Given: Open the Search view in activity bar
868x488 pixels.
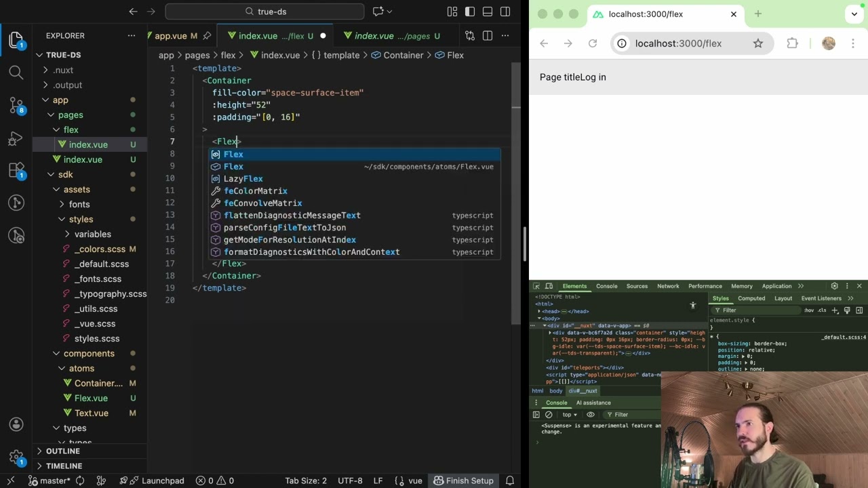Looking at the screenshot, I should point(16,72).
